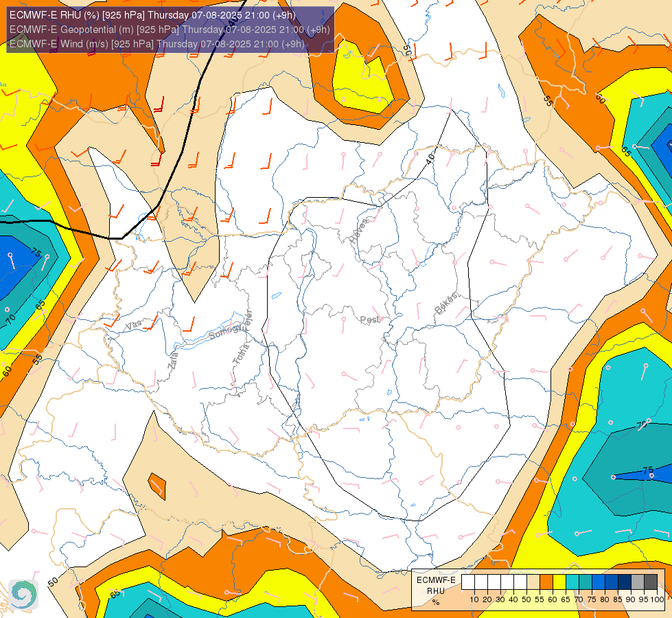
Task: Click the 75 contour label on the eastern blue wedge
Action: click(648, 470)
